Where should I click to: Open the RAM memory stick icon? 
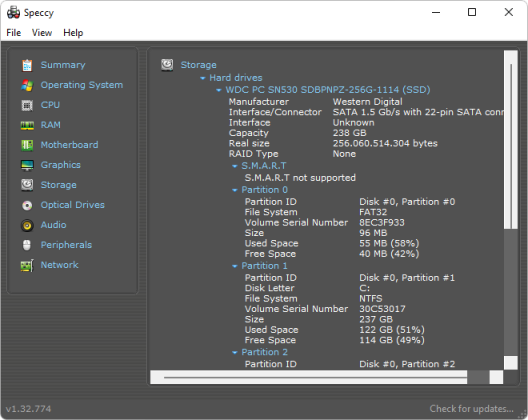[x=27, y=125]
